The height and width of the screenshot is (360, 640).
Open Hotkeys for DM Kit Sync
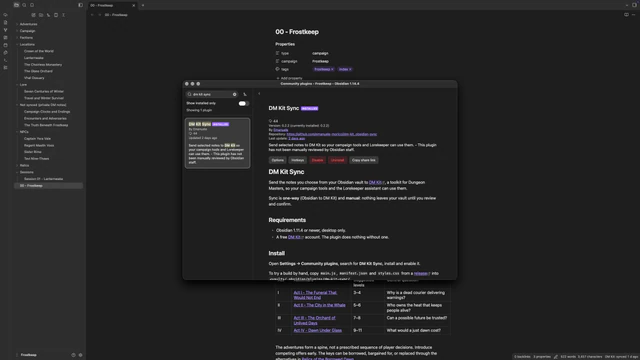tap(298, 160)
